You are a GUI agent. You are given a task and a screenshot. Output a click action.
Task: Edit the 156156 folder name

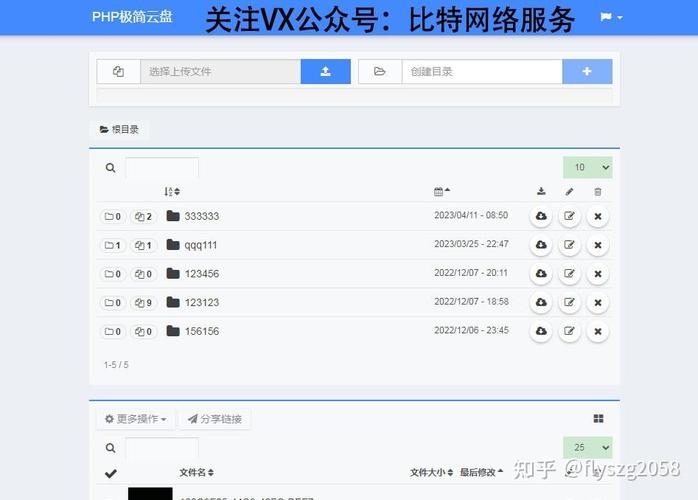[569, 331]
